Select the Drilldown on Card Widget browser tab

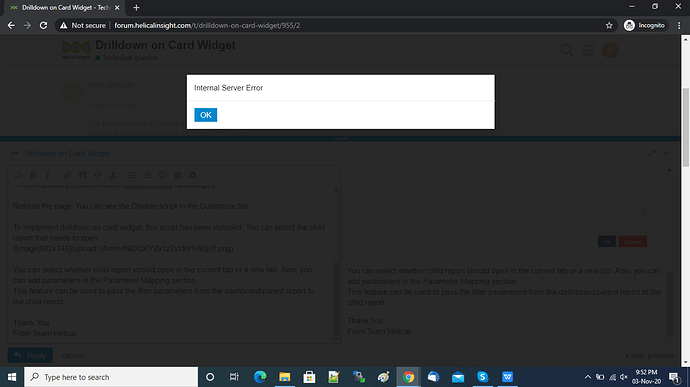pyautogui.click(x=64, y=7)
